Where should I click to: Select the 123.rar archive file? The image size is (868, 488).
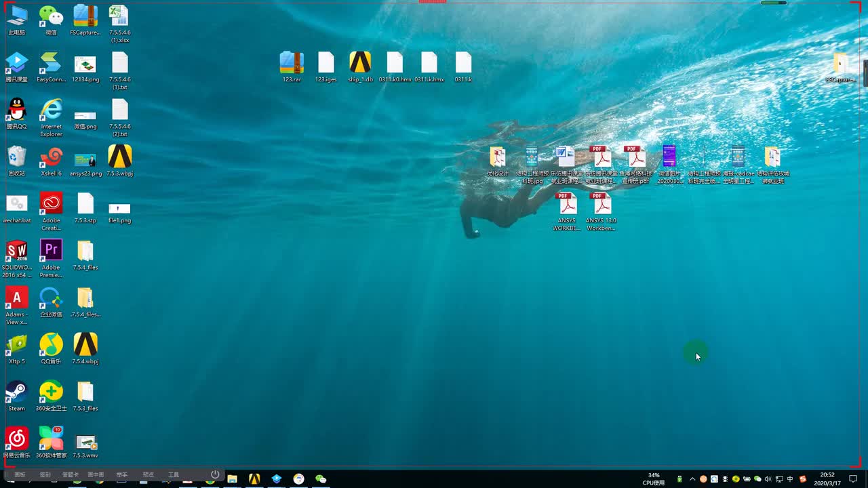click(292, 66)
